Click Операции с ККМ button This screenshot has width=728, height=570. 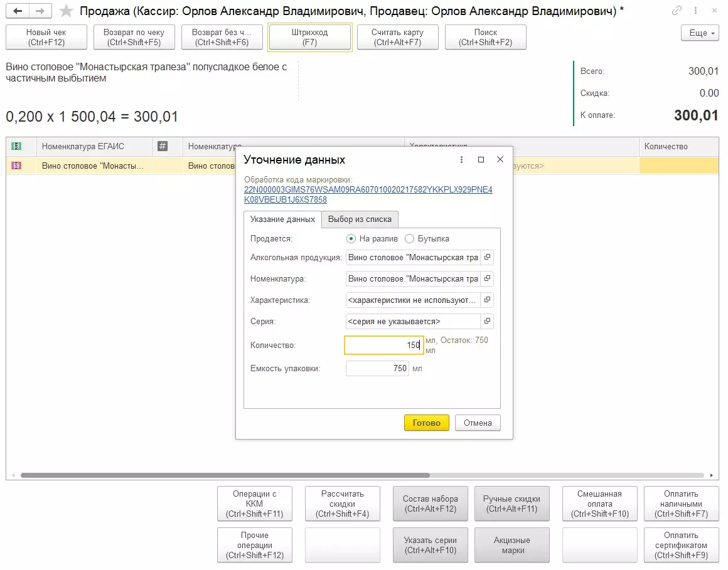click(254, 504)
